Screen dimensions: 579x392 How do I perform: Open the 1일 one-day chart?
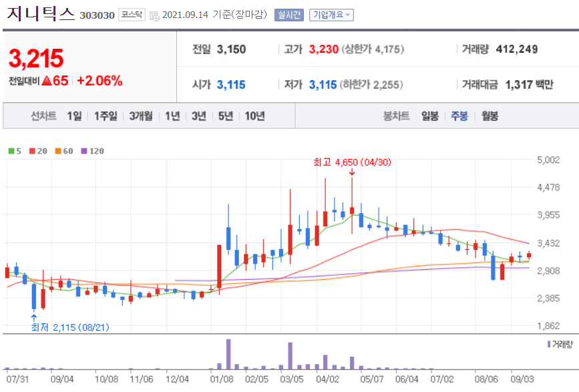73,116
